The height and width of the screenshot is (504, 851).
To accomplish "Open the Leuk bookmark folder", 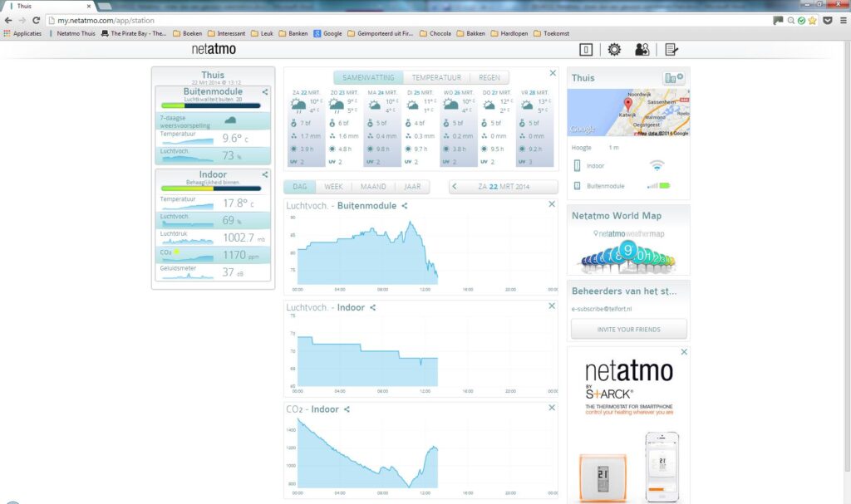I will point(262,34).
